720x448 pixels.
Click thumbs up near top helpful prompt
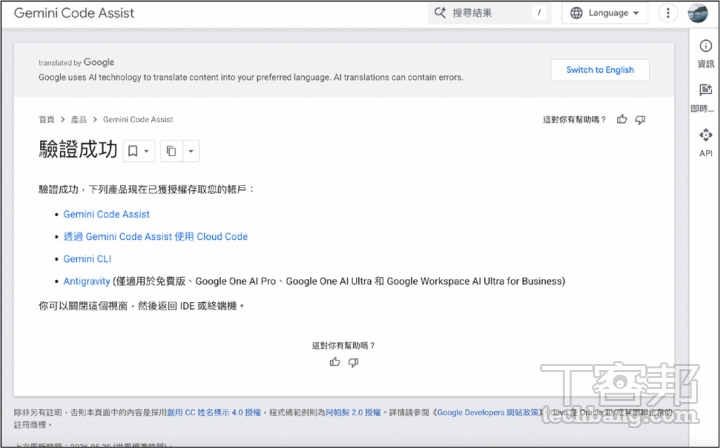[622, 119]
